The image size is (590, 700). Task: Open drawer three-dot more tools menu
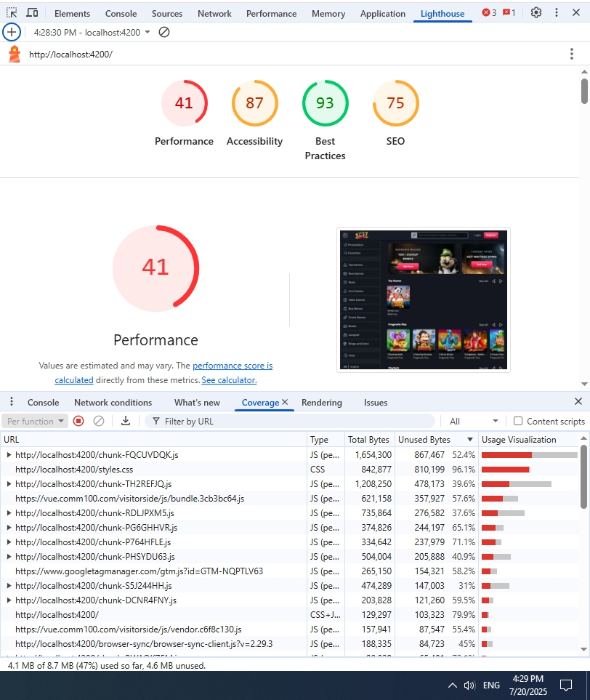click(x=12, y=402)
